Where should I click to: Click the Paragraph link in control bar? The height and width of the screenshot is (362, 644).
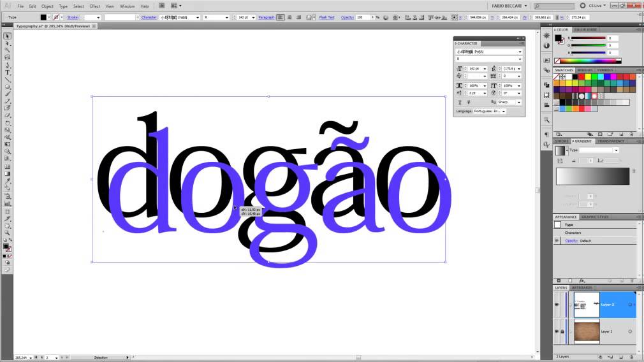point(267,17)
